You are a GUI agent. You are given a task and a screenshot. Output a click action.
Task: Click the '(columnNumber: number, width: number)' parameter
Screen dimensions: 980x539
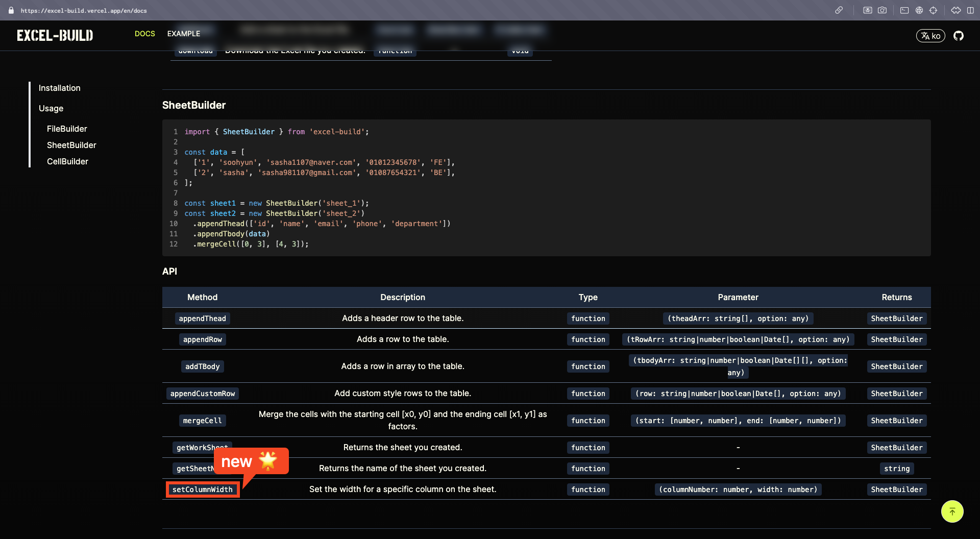click(x=738, y=489)
